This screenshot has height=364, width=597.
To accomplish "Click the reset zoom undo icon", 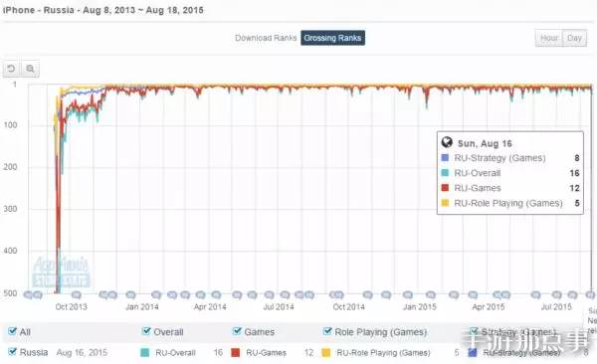I will pyautogui.click(x=11, y=69).
